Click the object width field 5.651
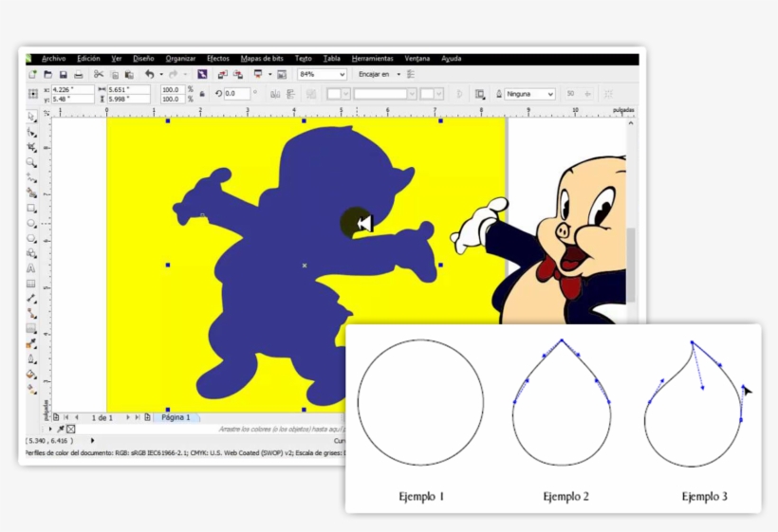Image resolution: width=778 pixels, height=532 pixels. click(x=128, y=89)
